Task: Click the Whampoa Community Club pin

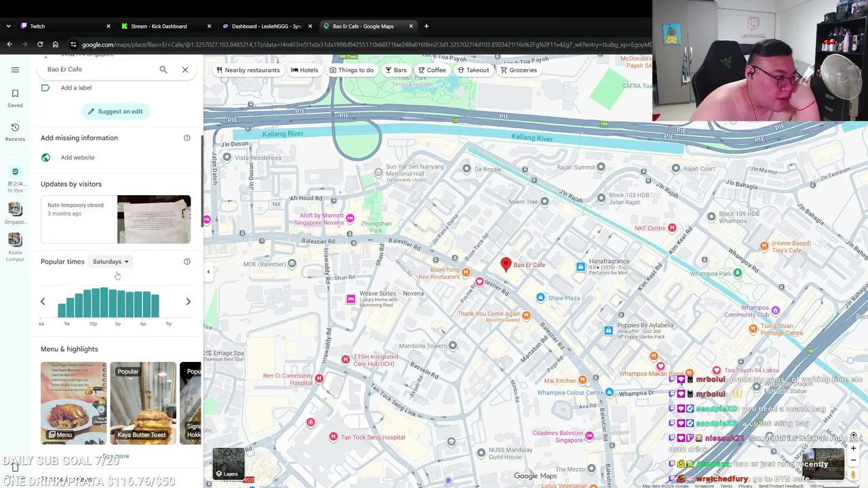Action: tap(775, 310)
